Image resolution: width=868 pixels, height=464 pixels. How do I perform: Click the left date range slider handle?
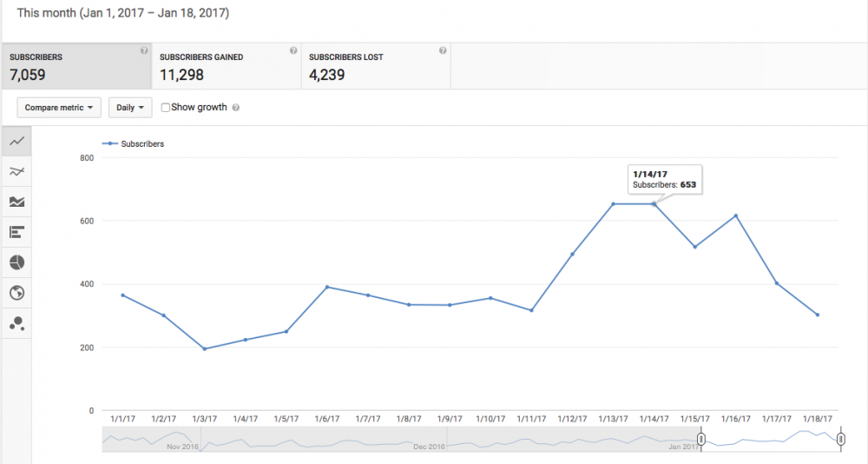point(701,440)
